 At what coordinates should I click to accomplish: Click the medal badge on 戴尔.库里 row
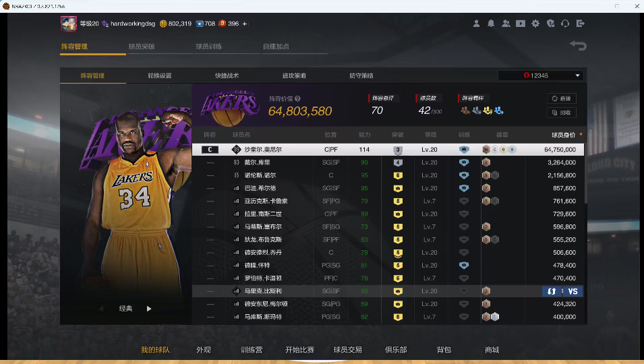click(x=486, y=162)
